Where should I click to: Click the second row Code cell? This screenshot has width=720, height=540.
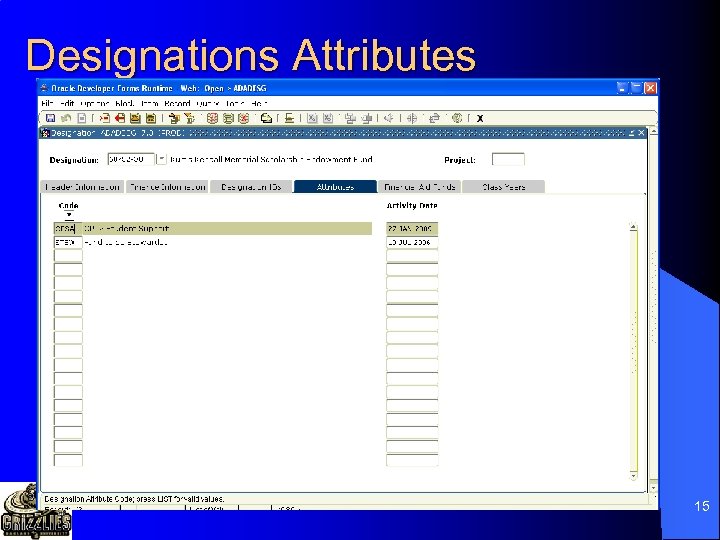tap(68, 242)
